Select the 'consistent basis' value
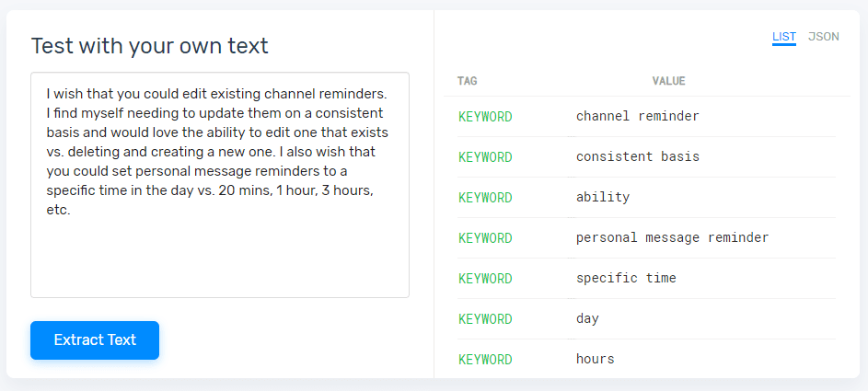Screen dimensions: 868x391 click(x=638, y=157)
